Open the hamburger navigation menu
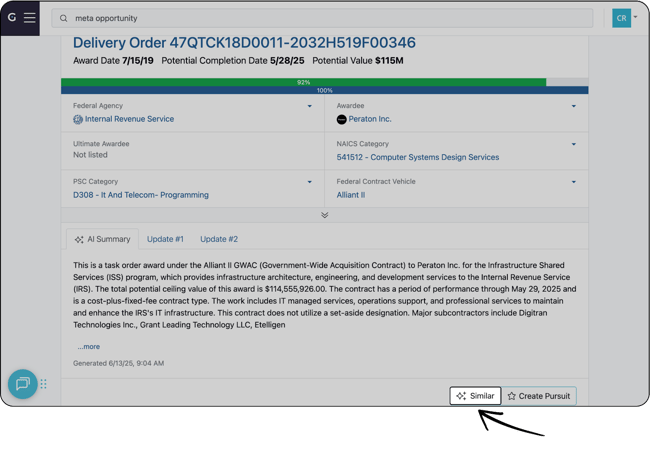Viewport: 650px width, 450px height. (x=29, y=18)
